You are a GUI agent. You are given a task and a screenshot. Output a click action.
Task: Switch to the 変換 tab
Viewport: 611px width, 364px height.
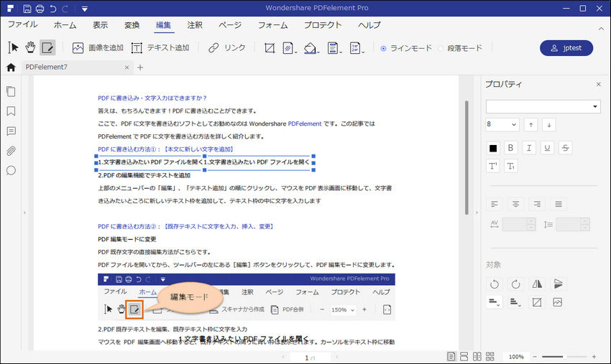pyautogui.click(x=132, y=25)
